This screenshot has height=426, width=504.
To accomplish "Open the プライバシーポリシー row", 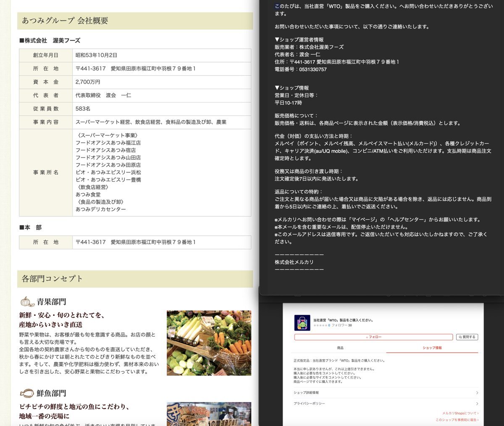I will (x=386, y=403).
